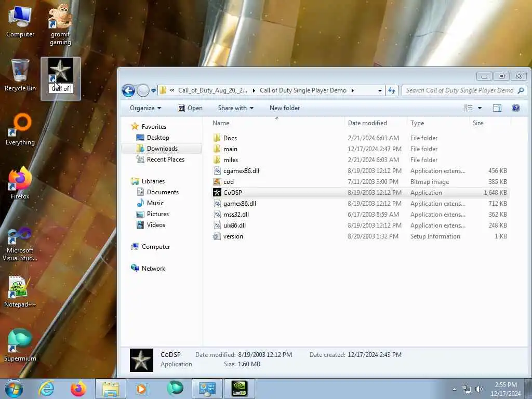Launch Firefox from the taskbar
532x399 pixels.
pos(78,389)
